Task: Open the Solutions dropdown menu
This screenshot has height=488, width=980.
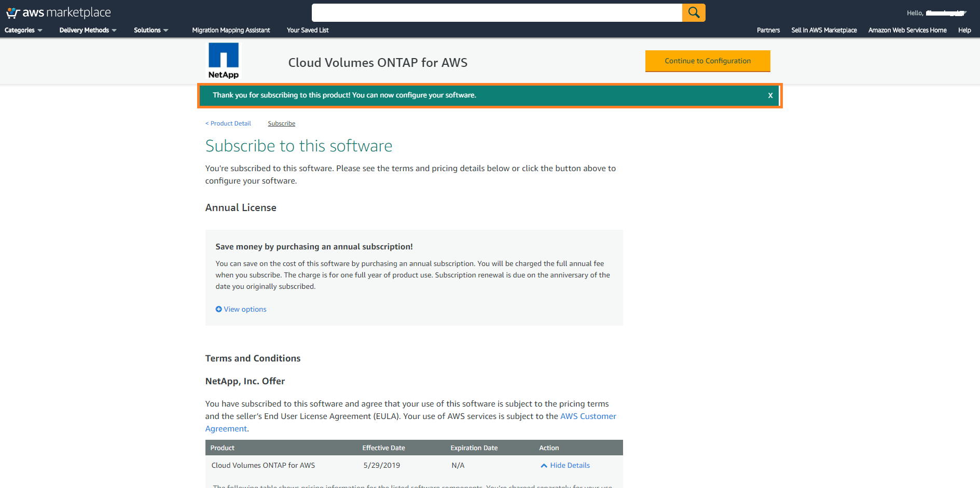Action: click(151, 30)
